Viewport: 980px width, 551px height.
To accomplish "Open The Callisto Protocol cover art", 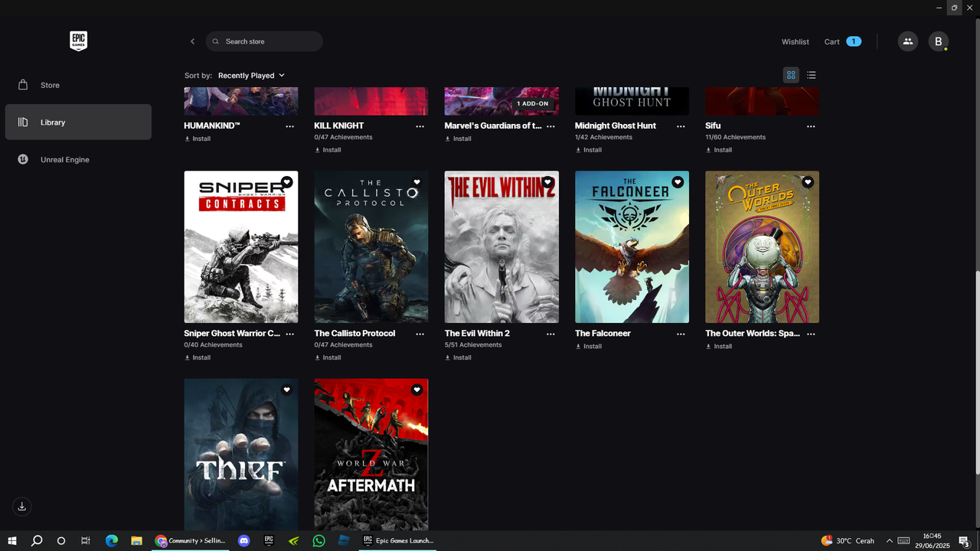I will [x=371, y=247].
